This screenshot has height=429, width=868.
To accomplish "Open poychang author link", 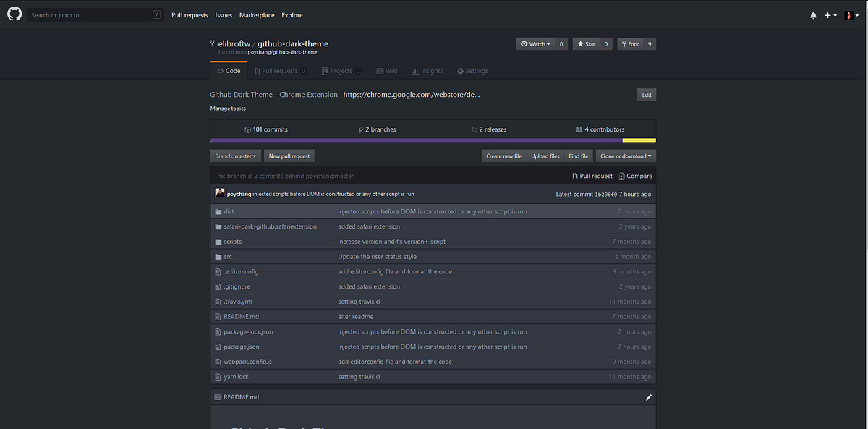I will [239, 194].
